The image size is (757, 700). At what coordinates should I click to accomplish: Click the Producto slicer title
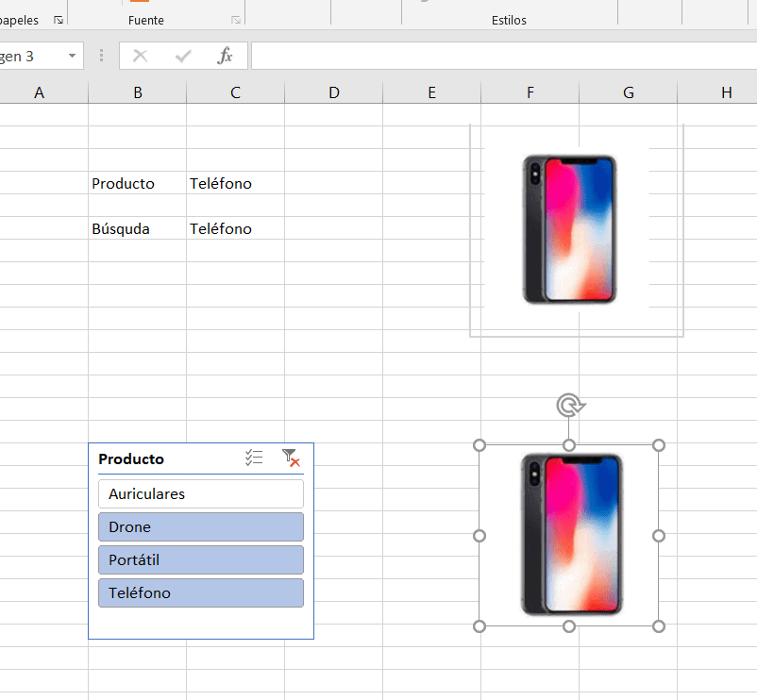131,458
